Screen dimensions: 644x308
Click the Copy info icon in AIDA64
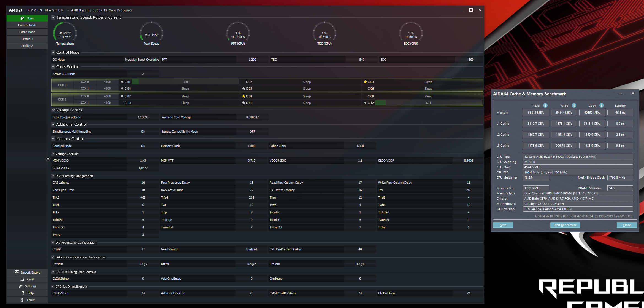[602, 105]
